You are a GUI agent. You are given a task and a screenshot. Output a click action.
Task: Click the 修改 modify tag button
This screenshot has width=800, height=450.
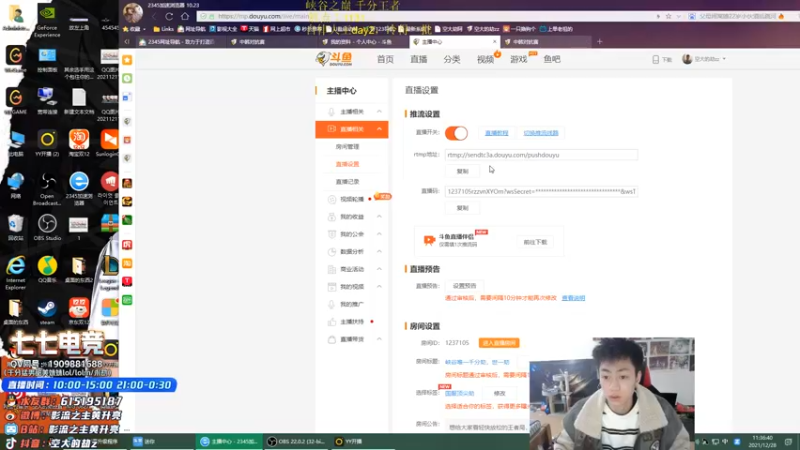pos(499,393)
